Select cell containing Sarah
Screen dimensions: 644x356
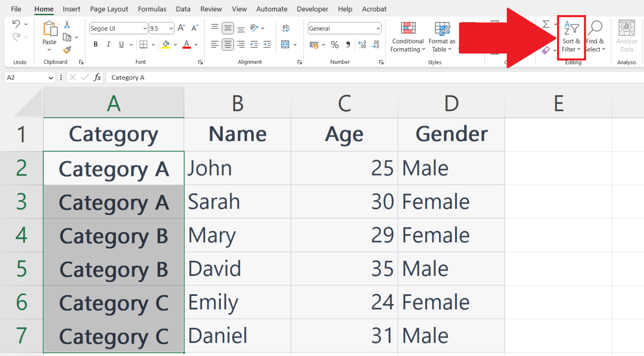[237, 202]
